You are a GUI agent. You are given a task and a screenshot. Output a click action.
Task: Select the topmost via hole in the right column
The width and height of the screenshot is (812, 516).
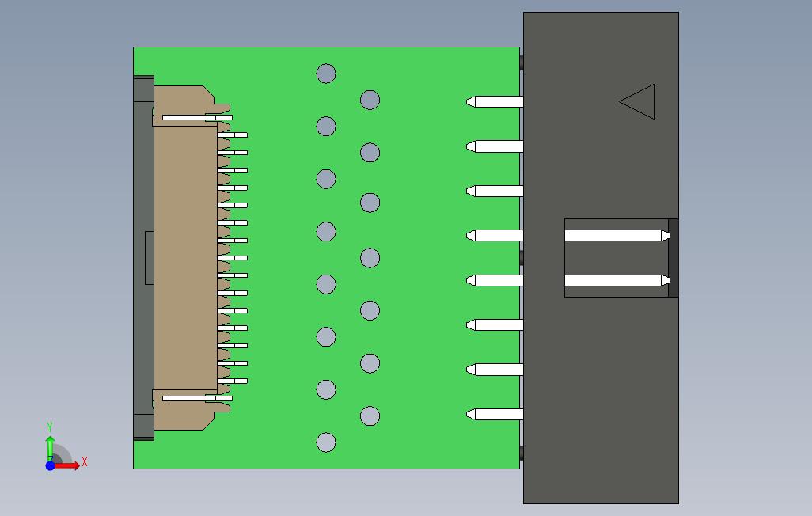(370, 100)
